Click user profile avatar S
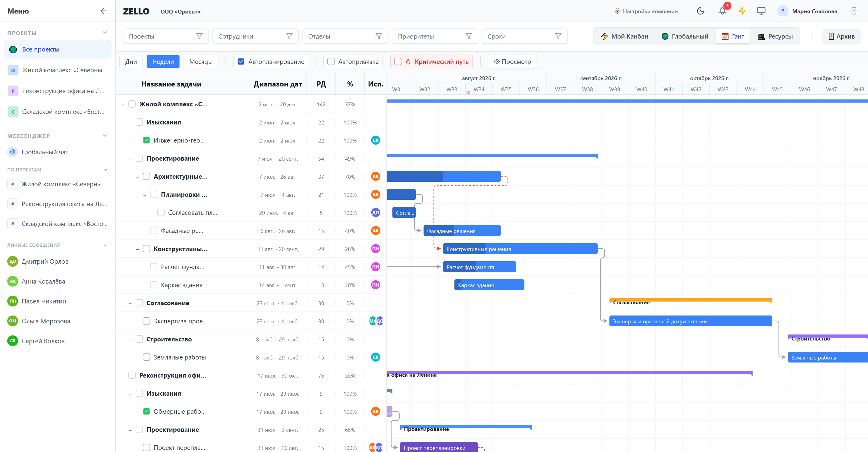Screen dimensions: 868x452 783,11
